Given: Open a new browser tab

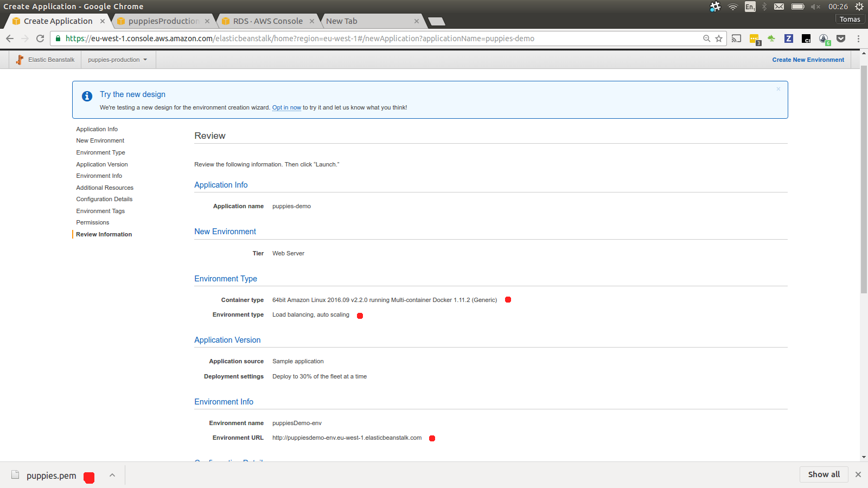Looking at the screenshot, I should 436,21.
